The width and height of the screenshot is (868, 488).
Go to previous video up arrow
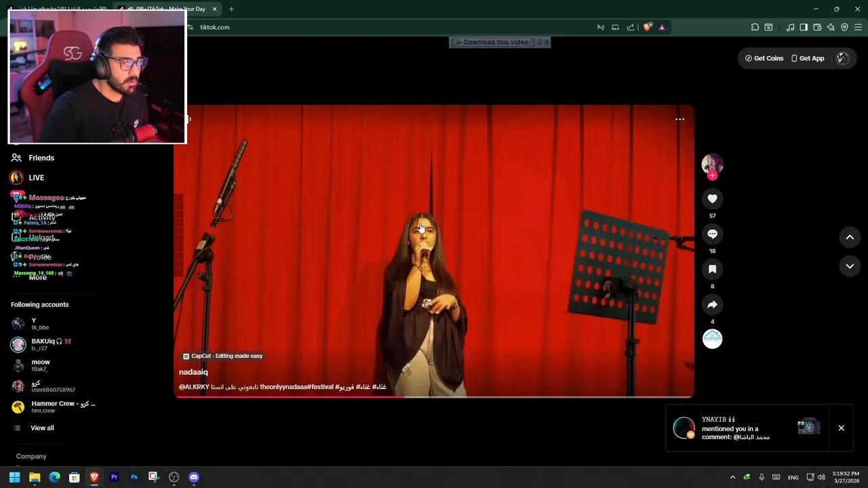[850, 237]
